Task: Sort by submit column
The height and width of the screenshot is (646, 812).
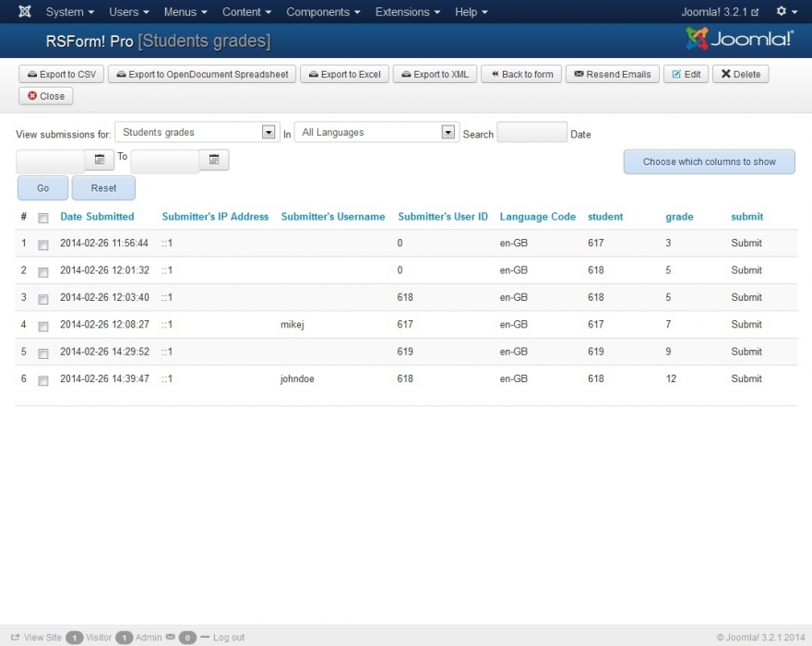Action: click(x=746, y=217)
